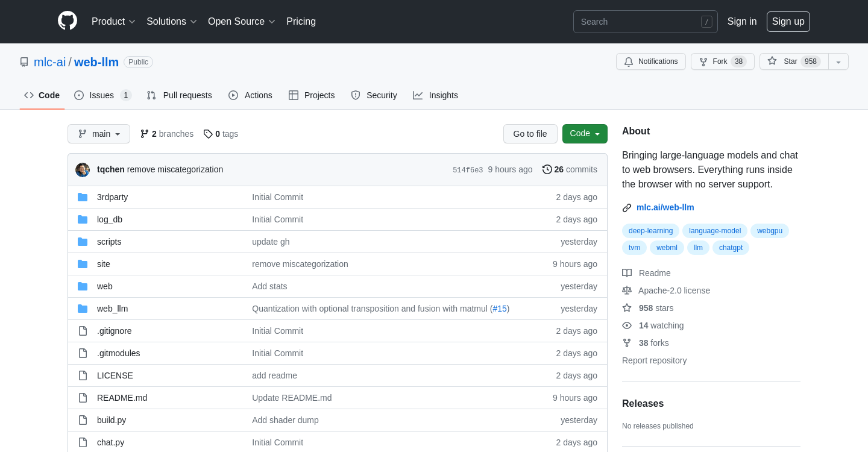The width and height of the screenshot is (868, 452).
Task: Open the star lists dropdown arrow
Action: click(x=838, y=62)
